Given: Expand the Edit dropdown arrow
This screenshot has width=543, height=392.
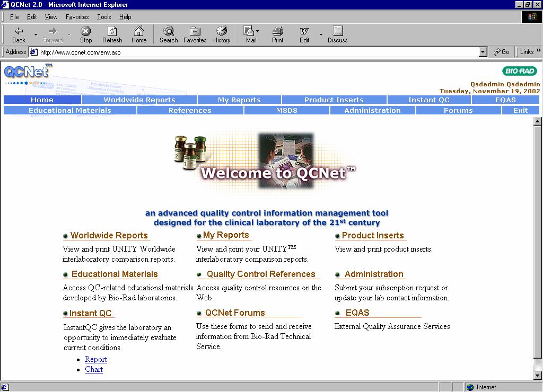Looking at the screenshot, I should point(321,34).
